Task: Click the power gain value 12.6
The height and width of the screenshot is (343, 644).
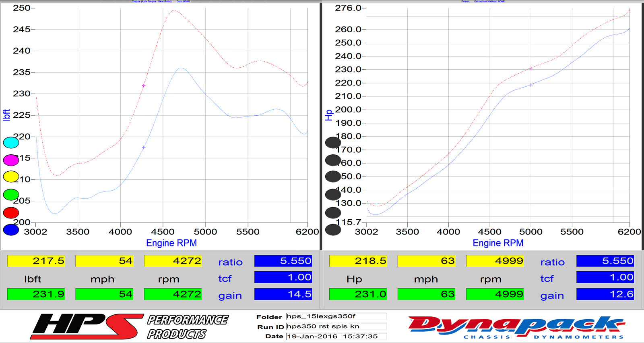Action: point(605,294)
